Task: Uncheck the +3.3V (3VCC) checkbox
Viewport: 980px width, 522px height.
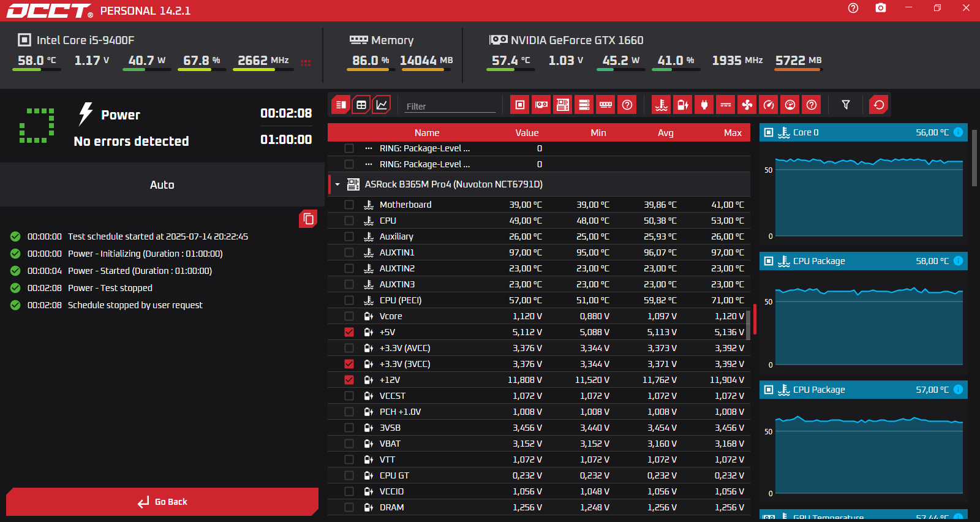Action: (349, 364)
